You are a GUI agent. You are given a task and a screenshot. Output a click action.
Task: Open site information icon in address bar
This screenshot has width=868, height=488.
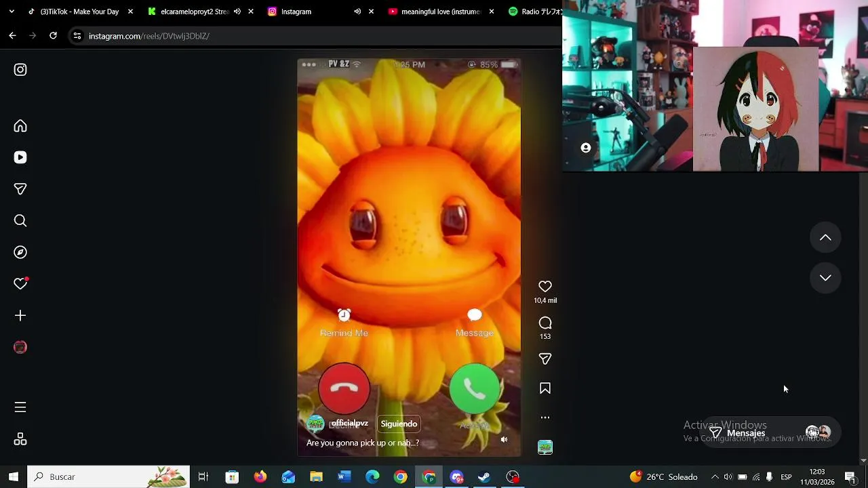(77, 36)
